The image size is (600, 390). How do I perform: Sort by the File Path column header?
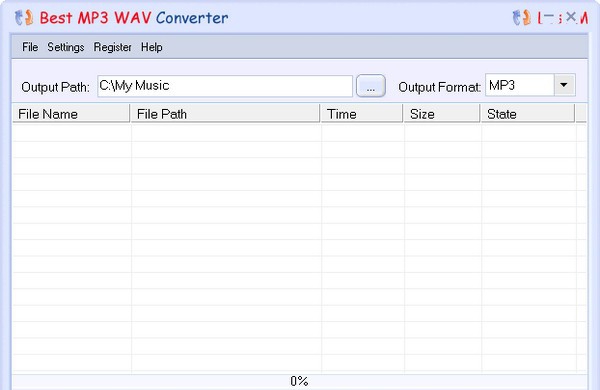tap(225, 114)
